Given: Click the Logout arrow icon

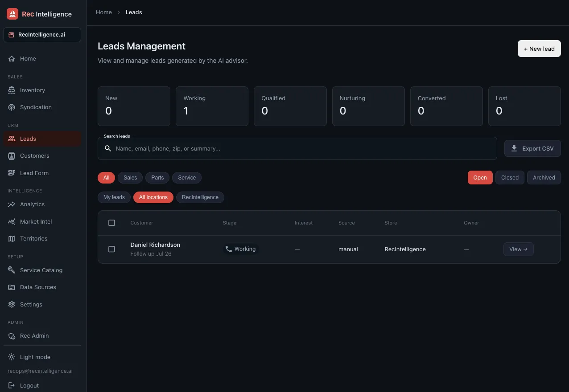Looking at the screenshot, I should tap(12, 385).
